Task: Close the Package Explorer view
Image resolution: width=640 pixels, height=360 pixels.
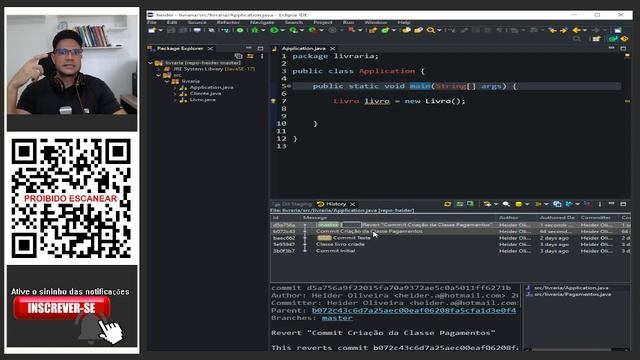Action: [x=210, y=48]
